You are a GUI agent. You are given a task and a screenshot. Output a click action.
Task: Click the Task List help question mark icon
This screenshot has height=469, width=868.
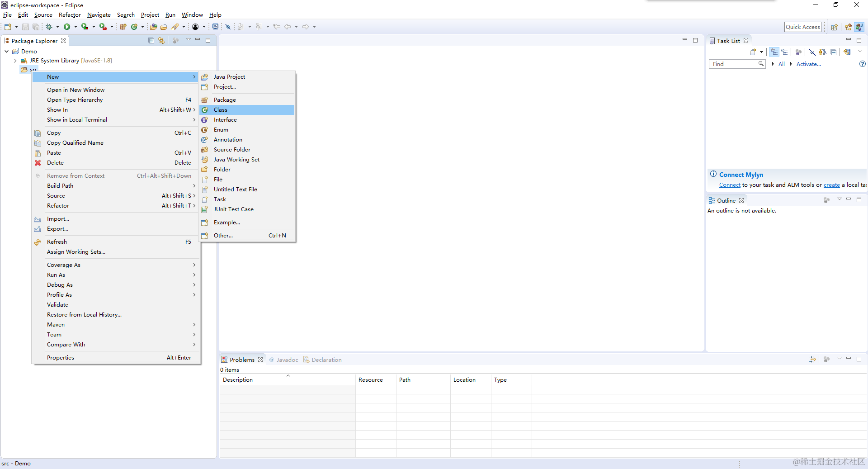click(862, 64)
